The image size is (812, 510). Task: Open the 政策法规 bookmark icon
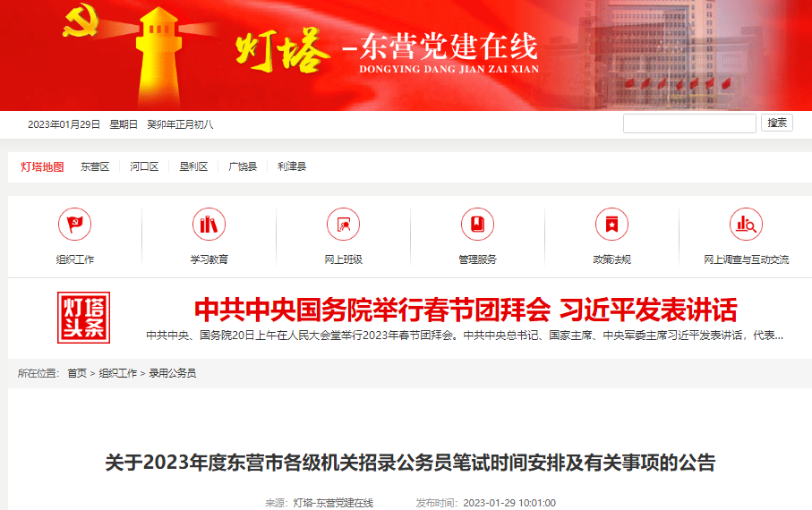(611, 225)
